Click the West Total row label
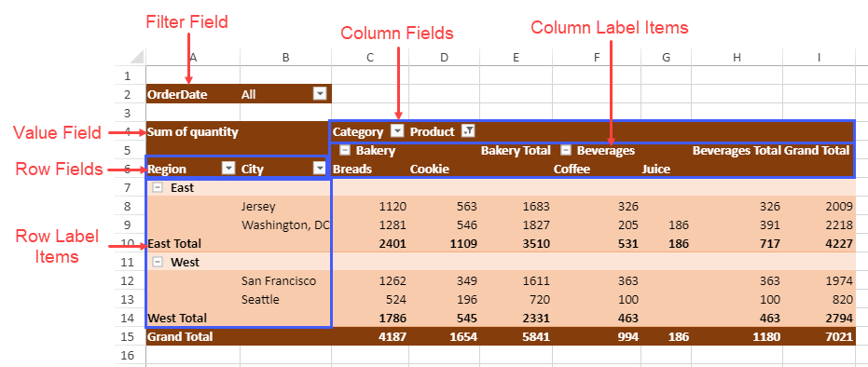Image resolution: width=868 pixels, height=367 pixels. pos(177,318)
